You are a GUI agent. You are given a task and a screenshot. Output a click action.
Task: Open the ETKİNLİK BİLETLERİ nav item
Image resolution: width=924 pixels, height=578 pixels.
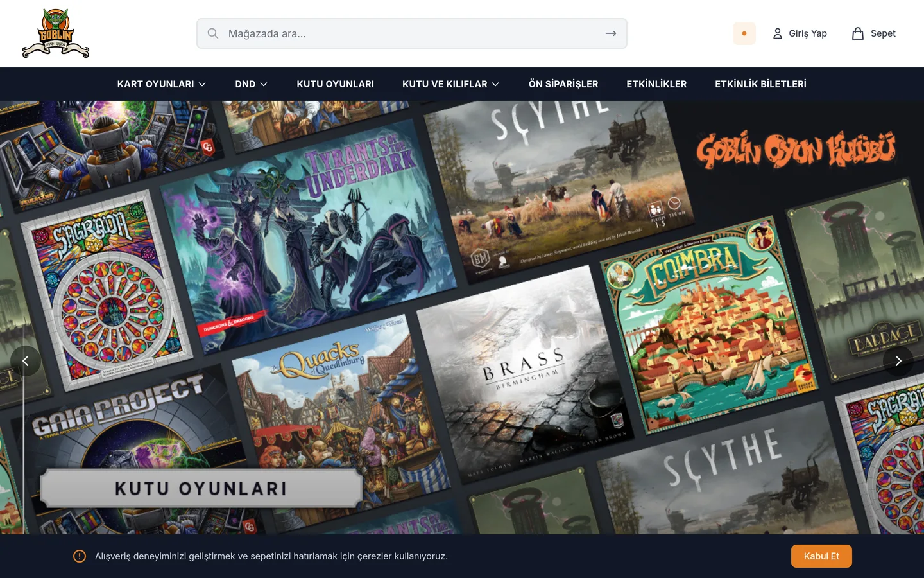pos(760,84)
